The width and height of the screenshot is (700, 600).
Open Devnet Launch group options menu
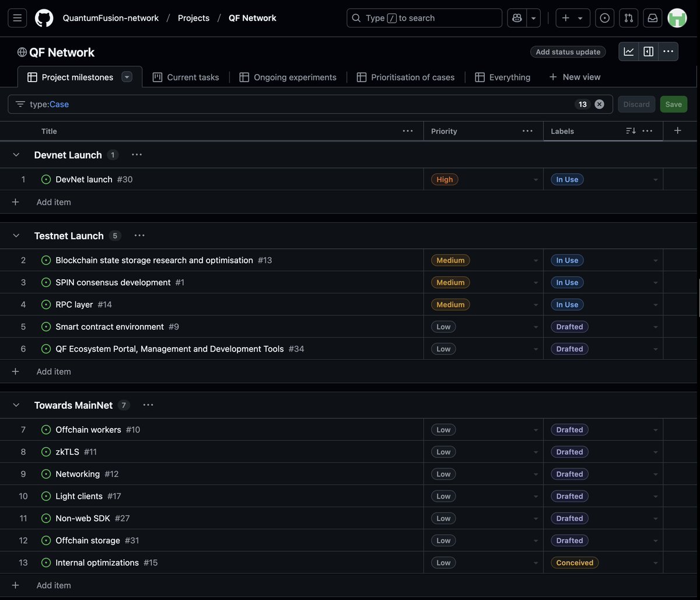tap(136, 155)
